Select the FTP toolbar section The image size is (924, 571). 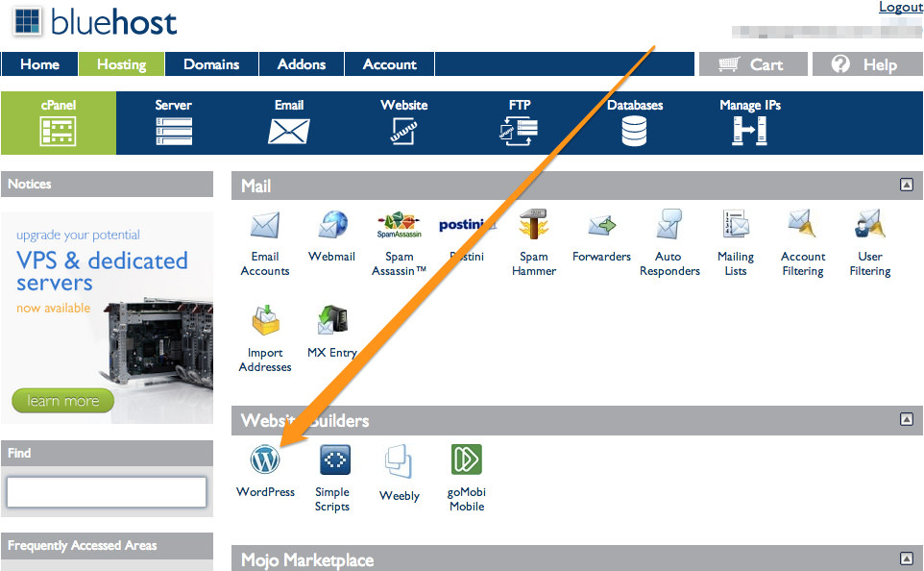[x=519, y=123]
